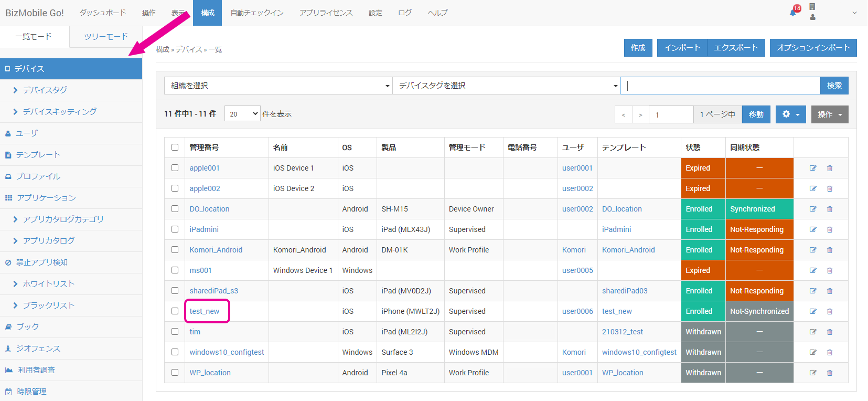Click trash icon for DO_location row
The height and width of the screenshot is (401, 868).
coord(830,209)
